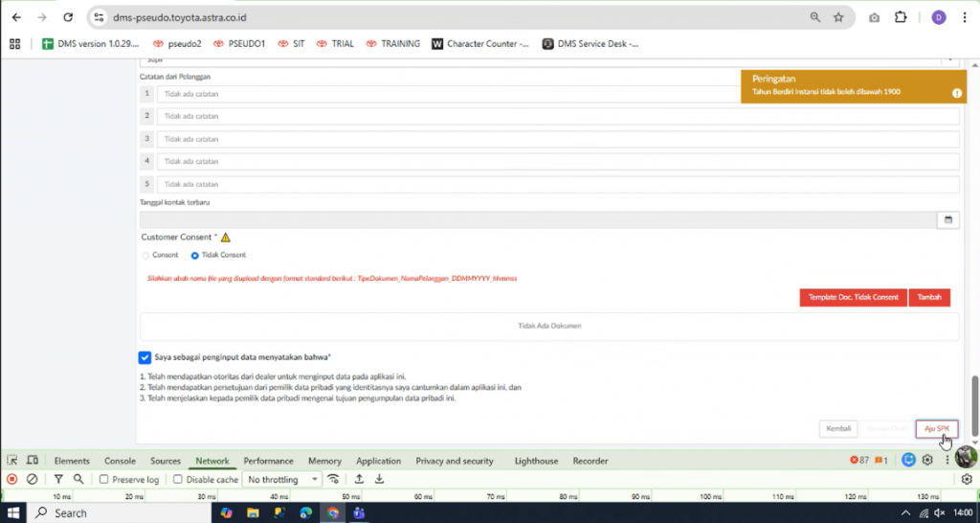
Task: Bookmark this page with the star icon
Action: pyautogui.click(x=838, y=17)
